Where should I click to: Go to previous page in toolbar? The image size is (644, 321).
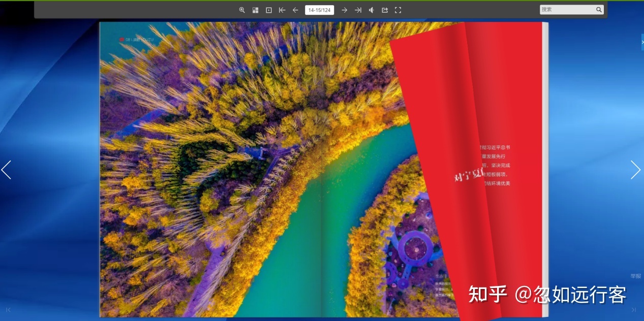tap(295, 10)
